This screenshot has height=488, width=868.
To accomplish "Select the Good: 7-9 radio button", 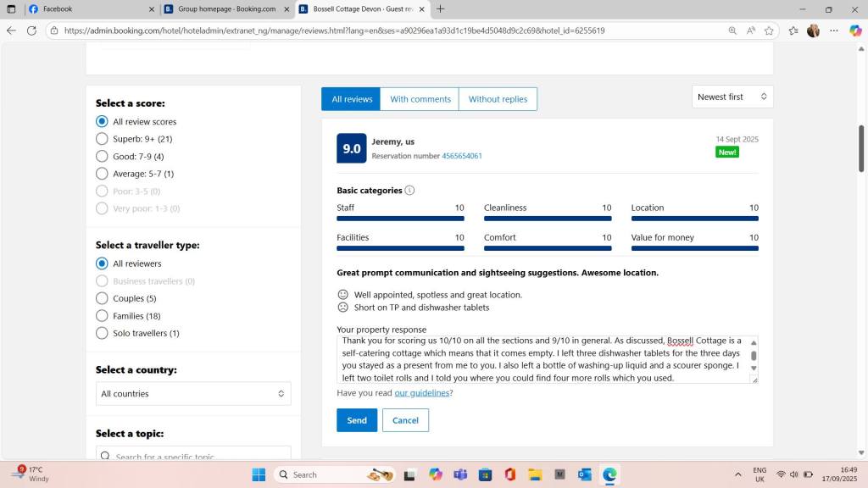I will point(102,157).
